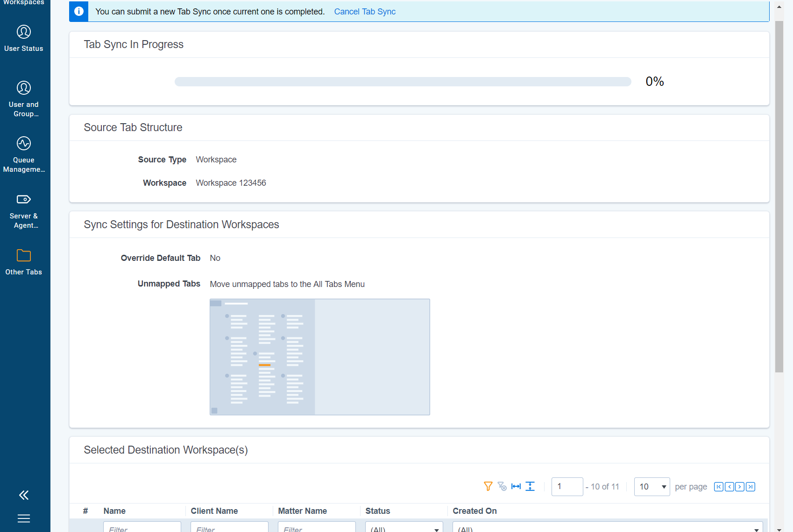The width and height of the screenshot is (793, 532).
Task: Click the # column header
Action: 85,511
